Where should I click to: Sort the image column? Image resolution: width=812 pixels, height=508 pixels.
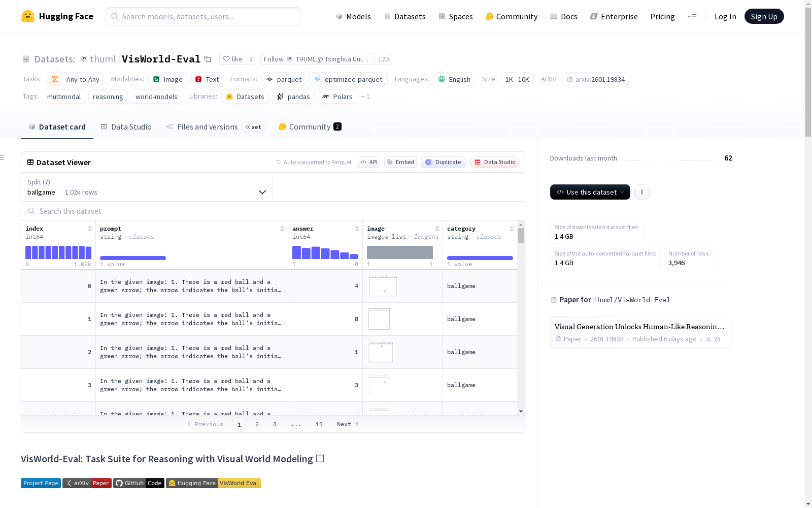(x=437, y=229)
